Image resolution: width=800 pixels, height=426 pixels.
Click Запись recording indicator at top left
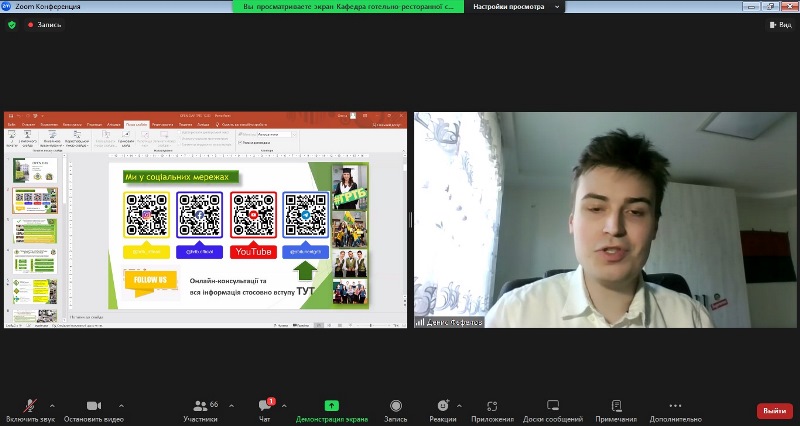click(x=45, y=24)
